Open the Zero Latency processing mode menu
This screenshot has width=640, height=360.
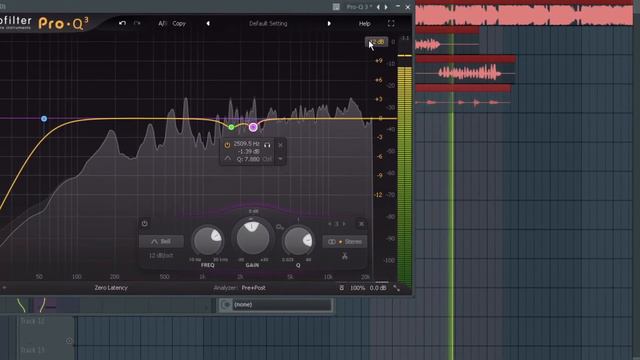(x=111, y=288)
